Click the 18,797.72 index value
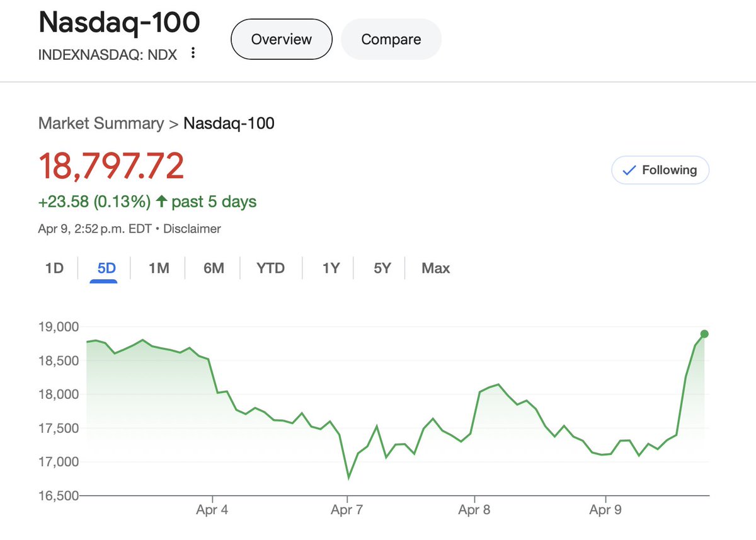This screenshot has width=756, height=540. 112,166
